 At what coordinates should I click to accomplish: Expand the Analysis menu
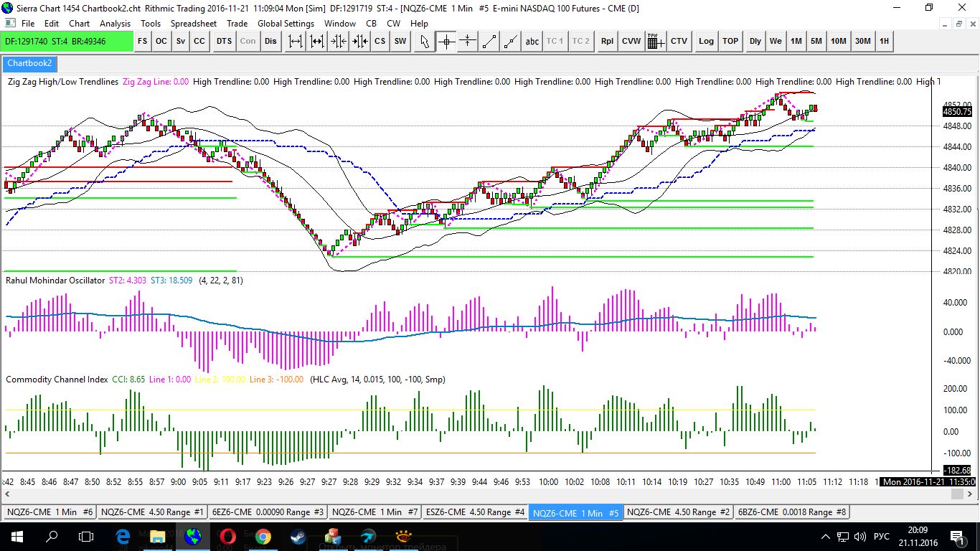(115, 24)
